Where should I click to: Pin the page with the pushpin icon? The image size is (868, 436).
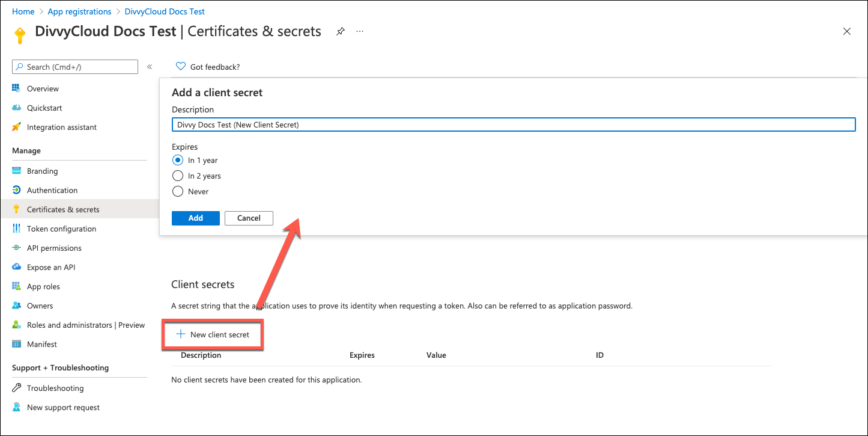tap(340, 31)
